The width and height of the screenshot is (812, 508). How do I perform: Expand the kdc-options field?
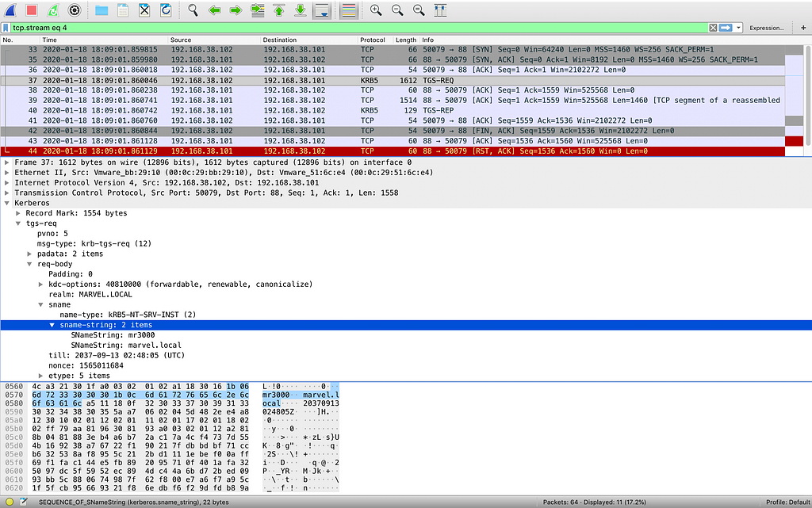click(x=40, y=285)
